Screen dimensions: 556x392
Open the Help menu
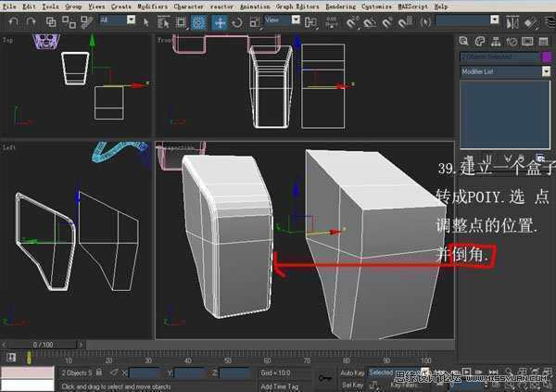coord(441,6)
